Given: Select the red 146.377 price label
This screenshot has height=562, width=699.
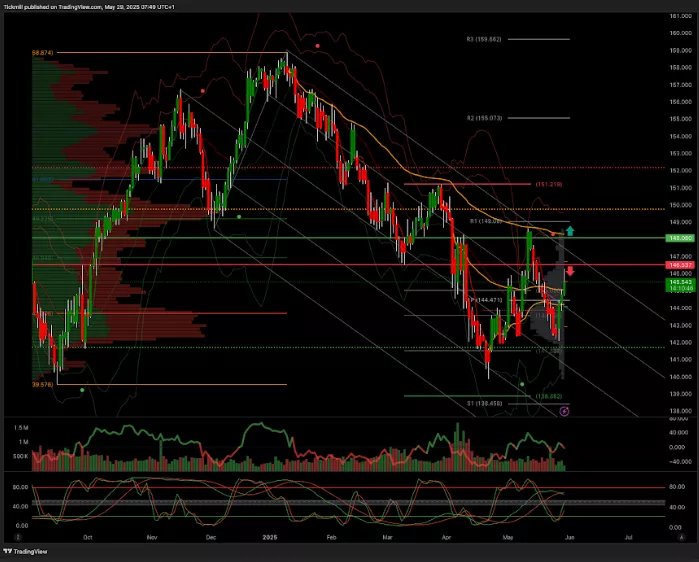Looking at the screenshot, I should click(680, 265).
